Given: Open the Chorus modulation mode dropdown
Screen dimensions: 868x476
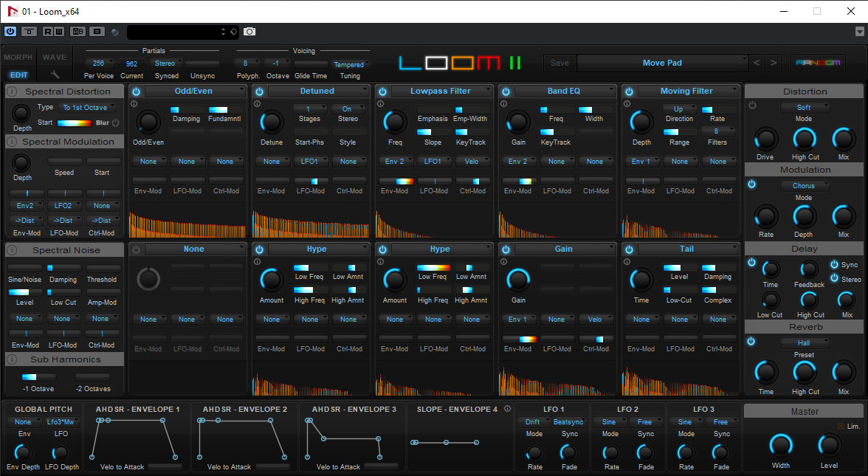Looking at the screenshot, I should [805, 186].
